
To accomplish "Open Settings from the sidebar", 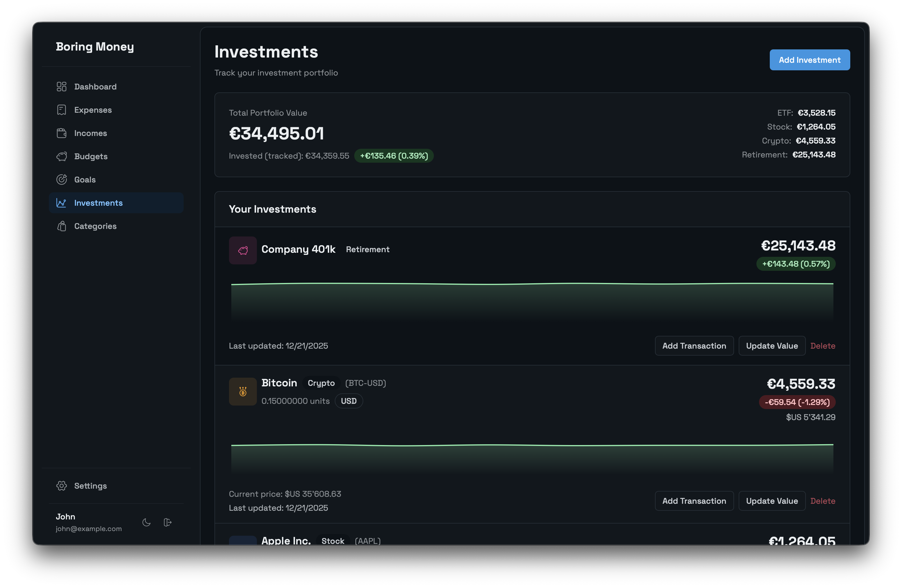I will [116, 486].
